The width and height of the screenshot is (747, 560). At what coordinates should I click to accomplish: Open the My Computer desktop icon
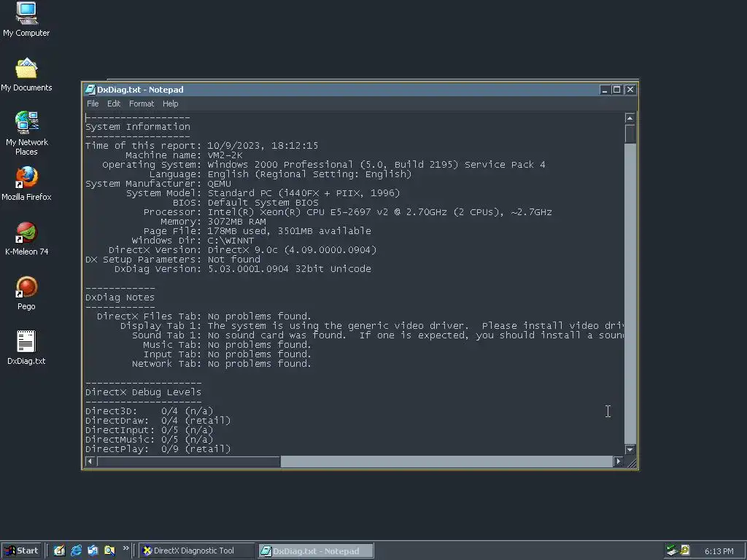26,19
